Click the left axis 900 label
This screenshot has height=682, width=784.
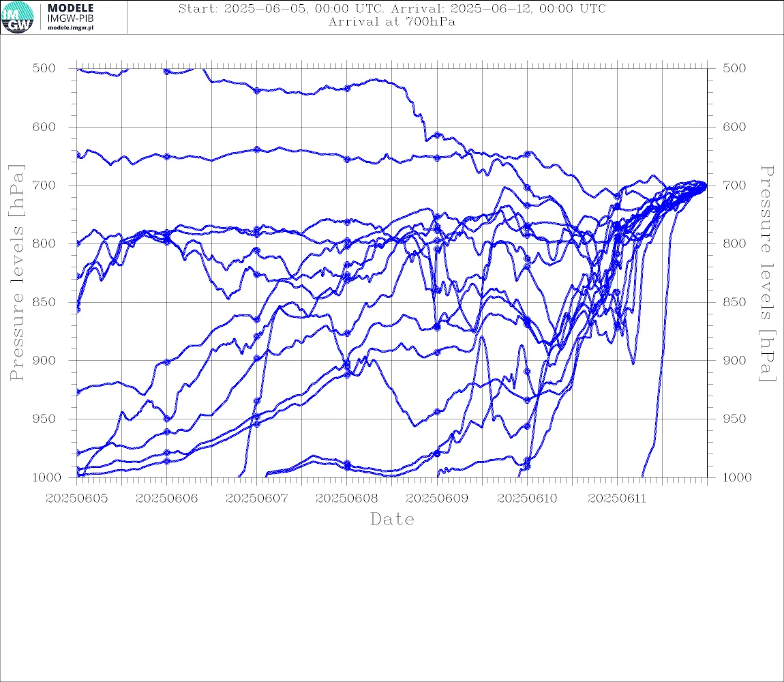click(44, 360)
